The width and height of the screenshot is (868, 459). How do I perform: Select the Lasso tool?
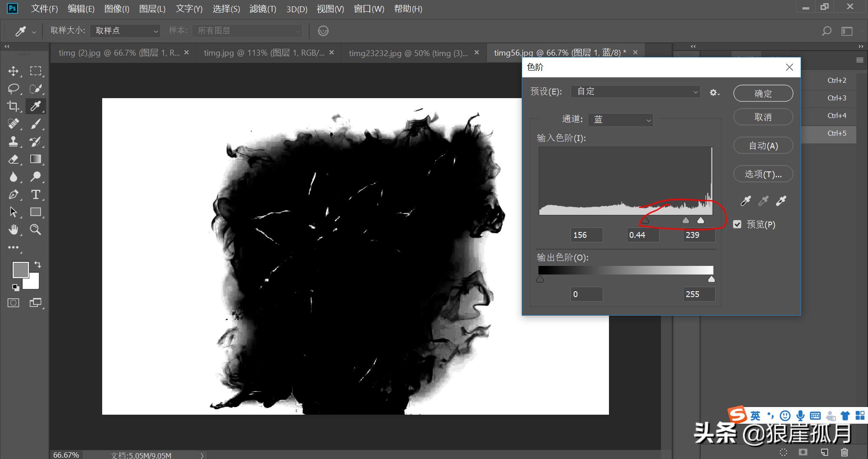tap(13, 89)
